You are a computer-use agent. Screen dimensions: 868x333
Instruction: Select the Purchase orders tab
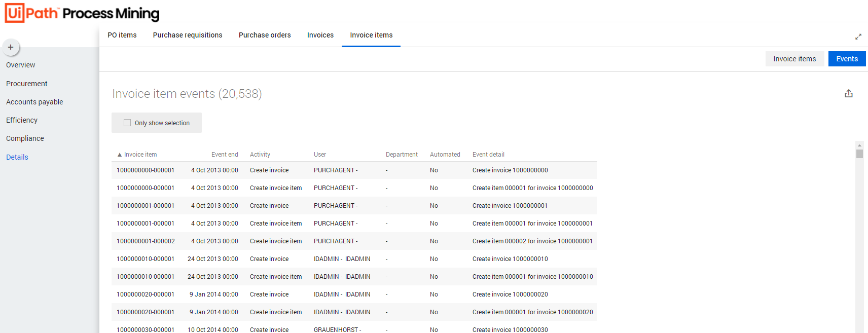pyautogui.click(x=265, y=35)
